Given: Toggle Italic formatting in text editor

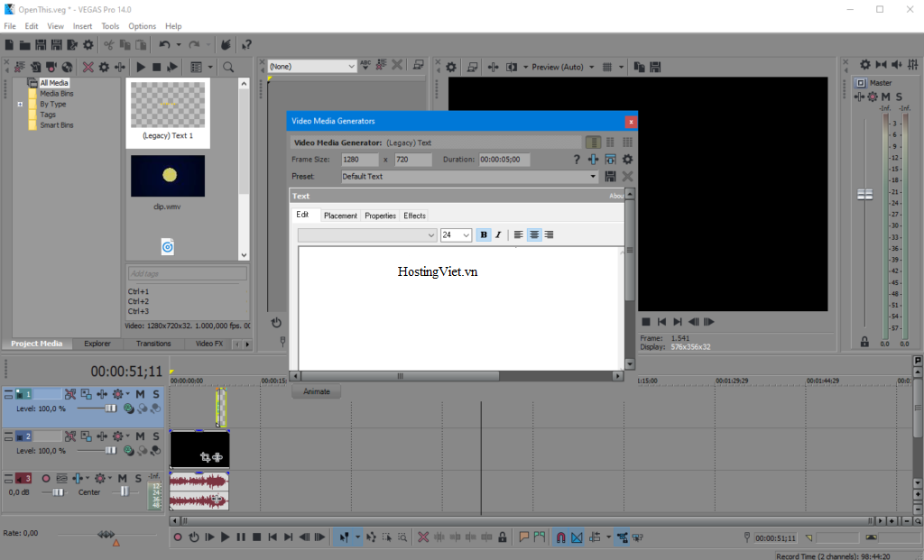Looking at the screenshot, I should (x=498, y=235).
